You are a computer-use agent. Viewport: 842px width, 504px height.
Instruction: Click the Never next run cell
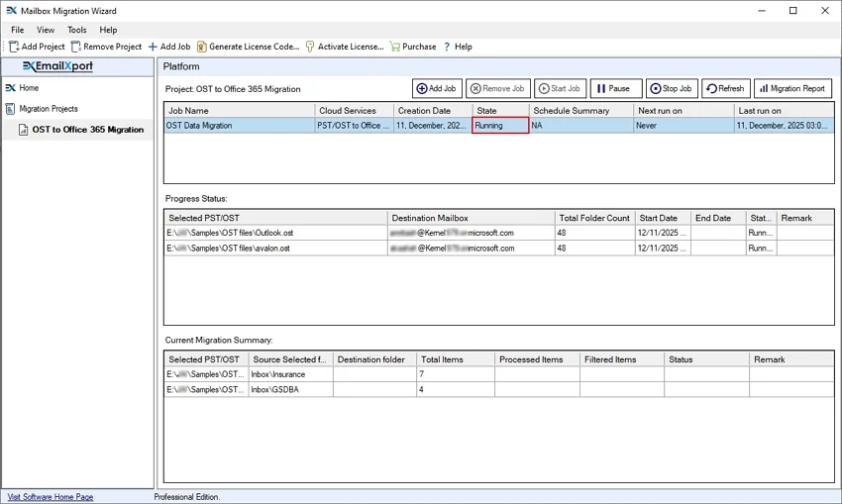[x=684, y=126]
